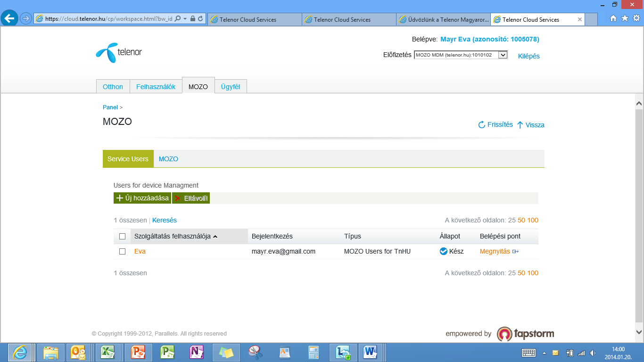
Task: Open Word from the taskbar
Action: [371, 352]
